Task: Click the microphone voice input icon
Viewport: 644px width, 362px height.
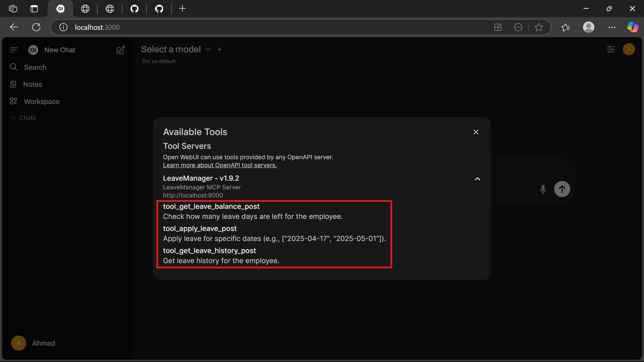Action: [x=543, y=189]
